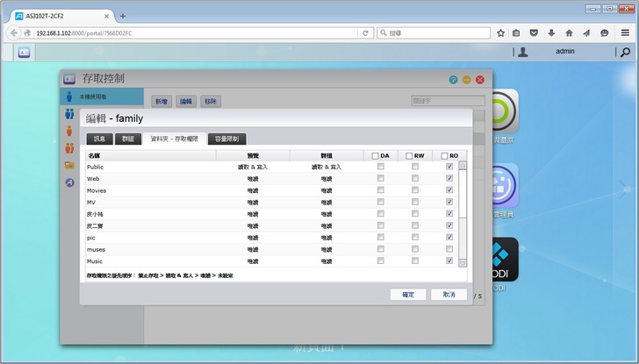Click the 取消 button to cancel
This screenshot has height=364, width=639.
pos(449,295)
